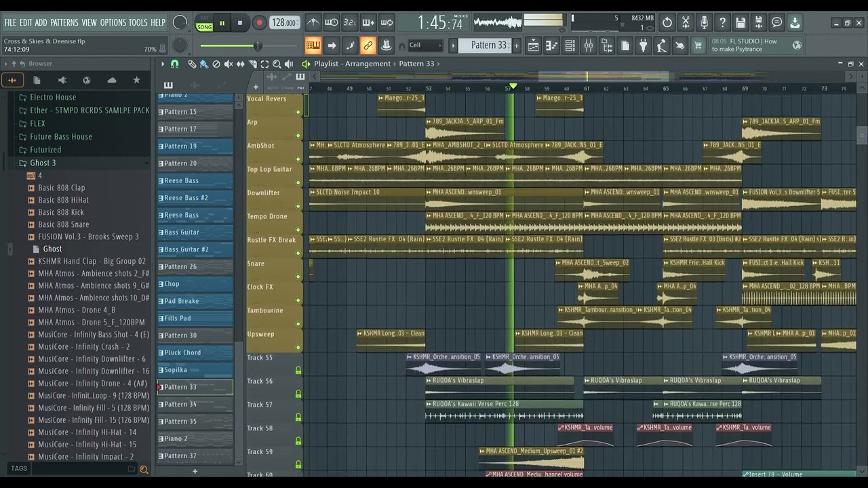This screenshot has width=868, height=488.
Task: Mute the AmbShot track green light
Action: point(298,159)
